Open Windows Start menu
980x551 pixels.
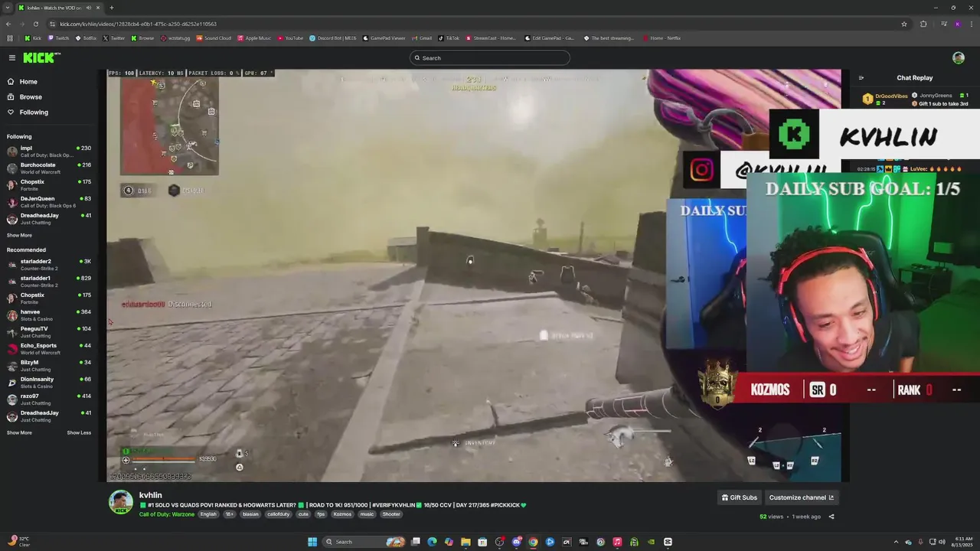click(x=312, y=542)
